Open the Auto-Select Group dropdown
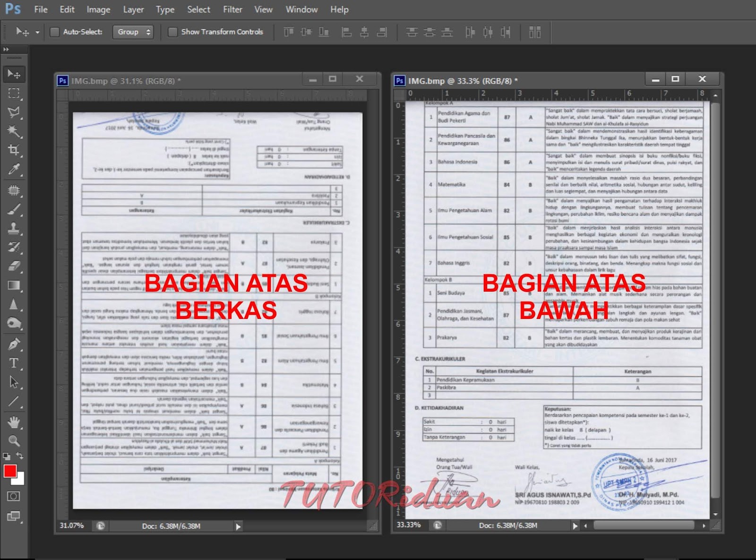The width and height of the screenshot is (756, 560). 133,32
